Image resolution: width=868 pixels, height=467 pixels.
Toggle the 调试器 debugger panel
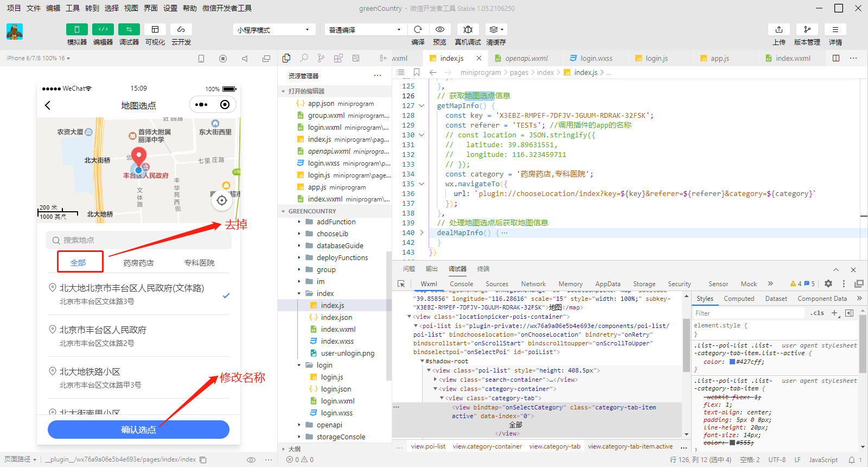(129, 29)
